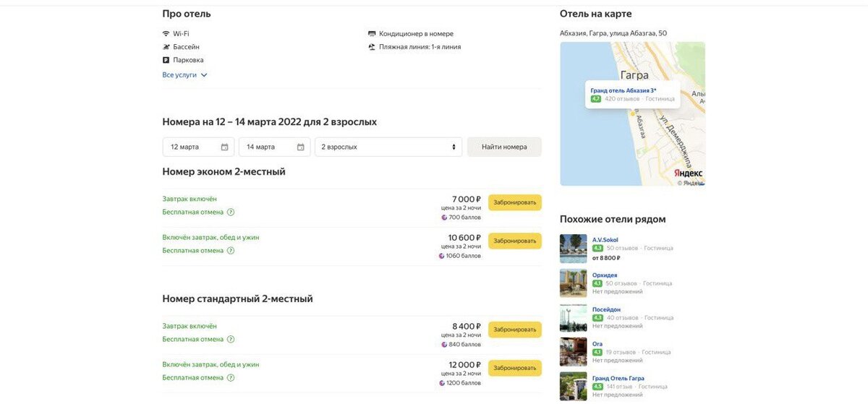Book the 8 400 ₽ standard room offer

tap(515, 330)
